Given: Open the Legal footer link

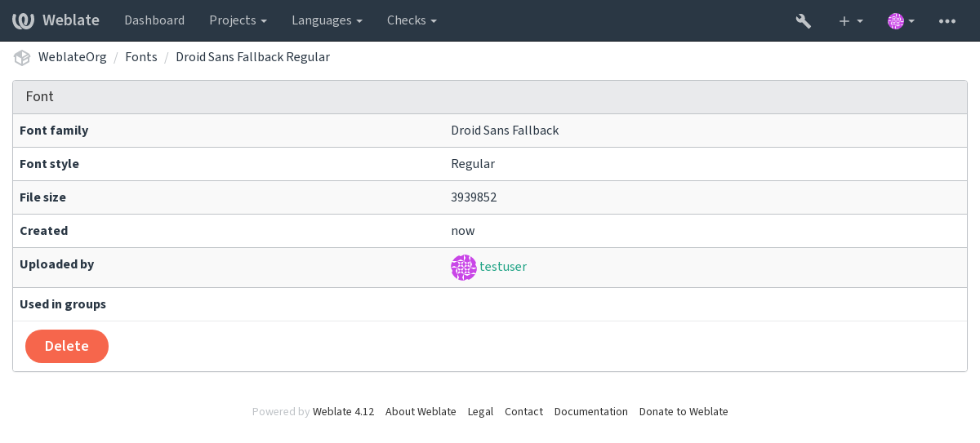Looking at the screenshot, I should pyautogui.click(x=480, y=412).
